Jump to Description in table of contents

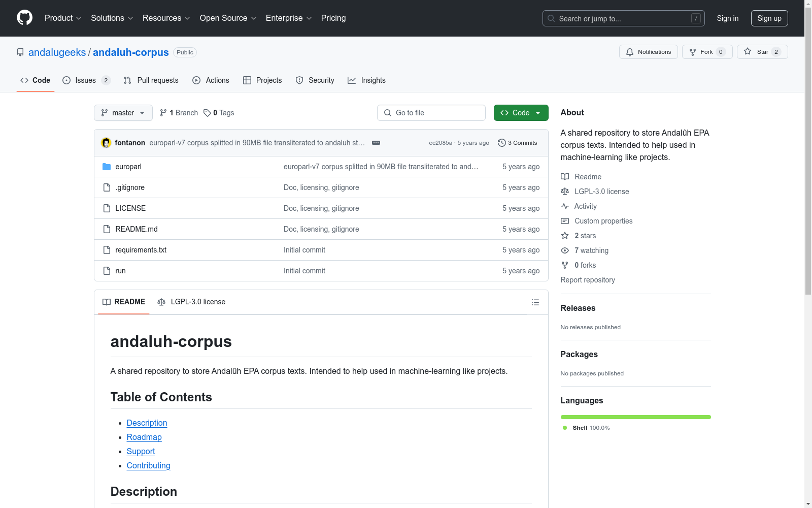147,423
